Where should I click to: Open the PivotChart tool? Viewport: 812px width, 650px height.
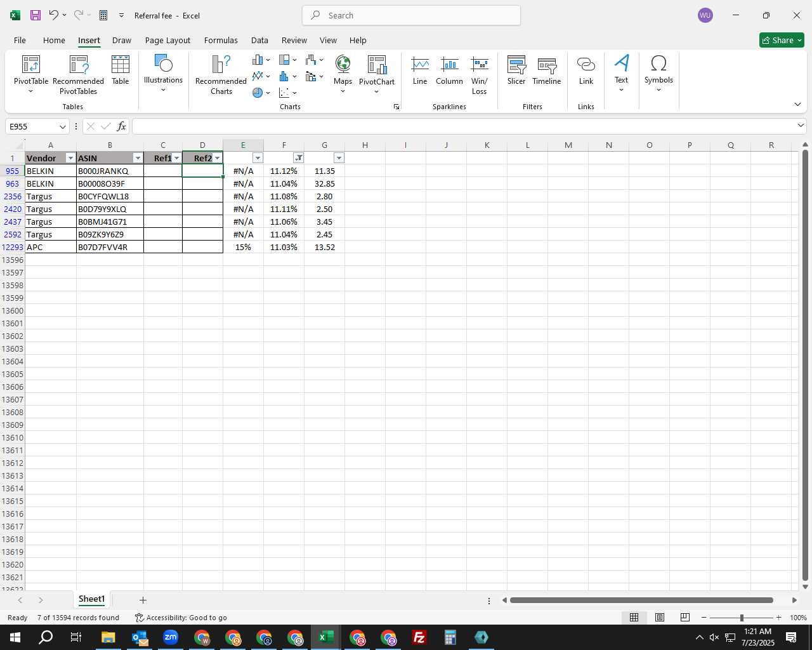(377, 74)
